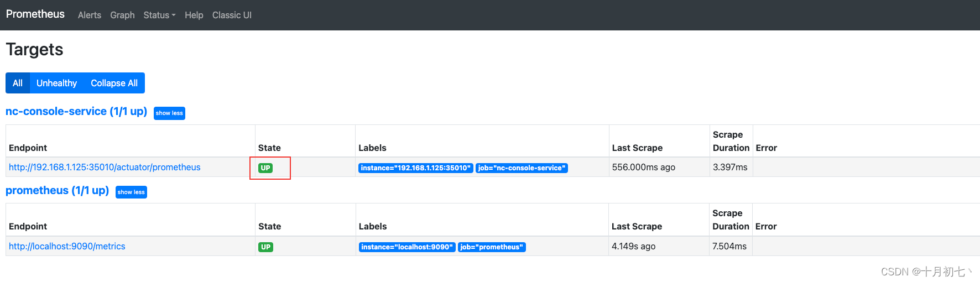Select the 4.149s ago last scrape value
The height and width of the screenshot is (282, 980).
(633, 246)
